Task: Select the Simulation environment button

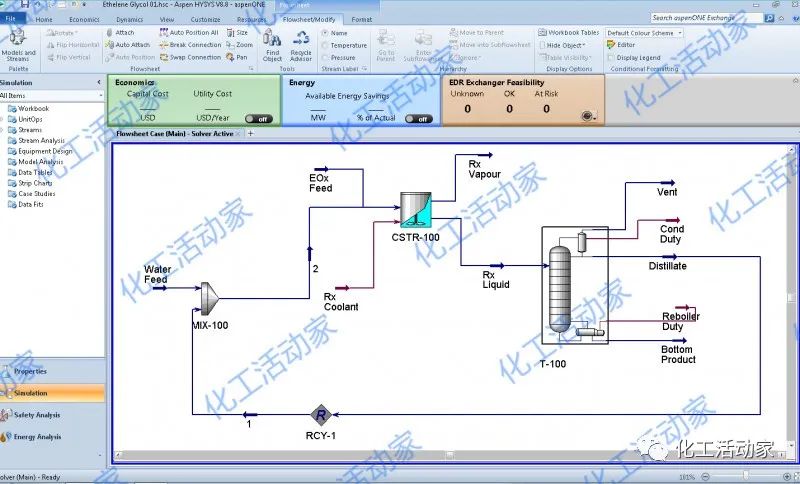Action: point(52,393)
